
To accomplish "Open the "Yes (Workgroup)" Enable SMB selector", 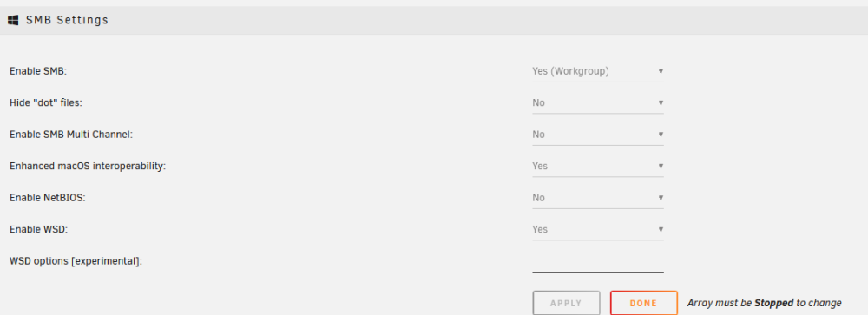I will 598,71.
